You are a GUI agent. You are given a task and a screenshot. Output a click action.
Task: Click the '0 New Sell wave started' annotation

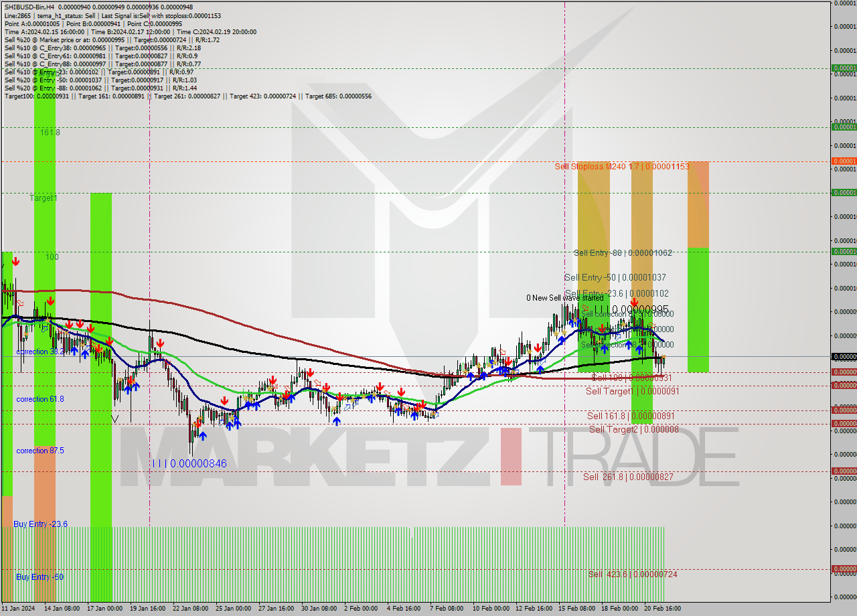564,298
